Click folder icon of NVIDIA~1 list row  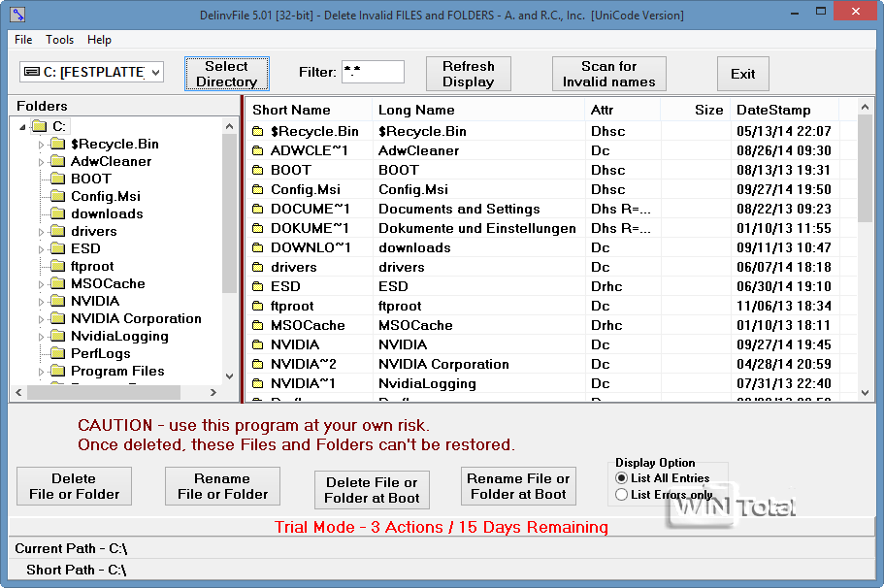pos(258,383)
